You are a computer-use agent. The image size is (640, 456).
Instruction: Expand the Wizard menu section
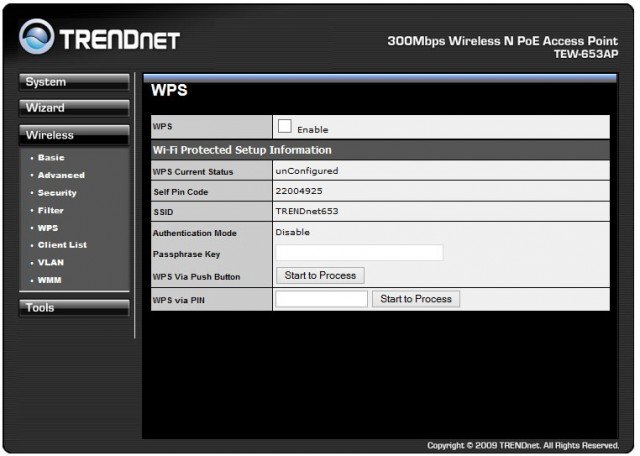[x=74, y=108]
